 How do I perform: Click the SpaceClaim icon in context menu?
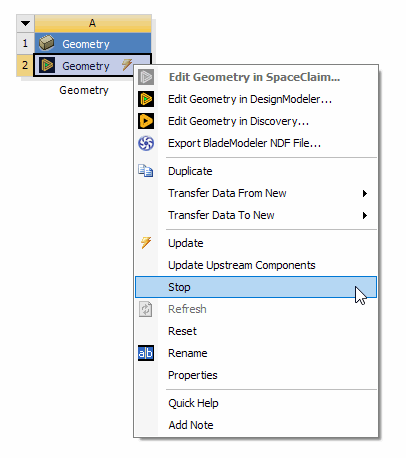pos(146,77)
